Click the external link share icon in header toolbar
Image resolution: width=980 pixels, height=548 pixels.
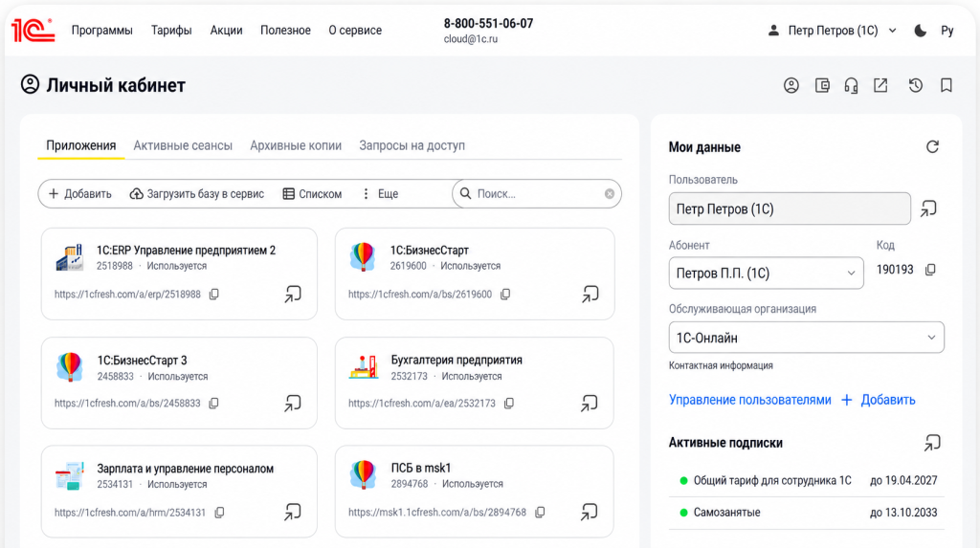880,86
